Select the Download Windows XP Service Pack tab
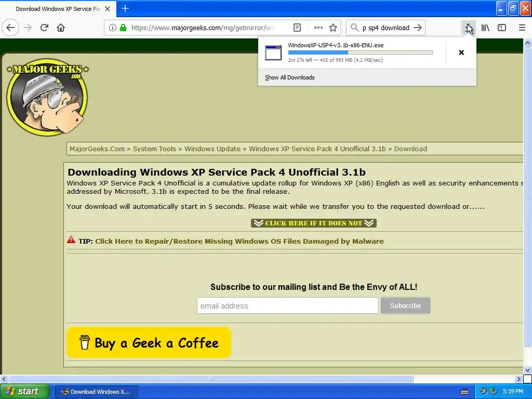 [58, 9]
